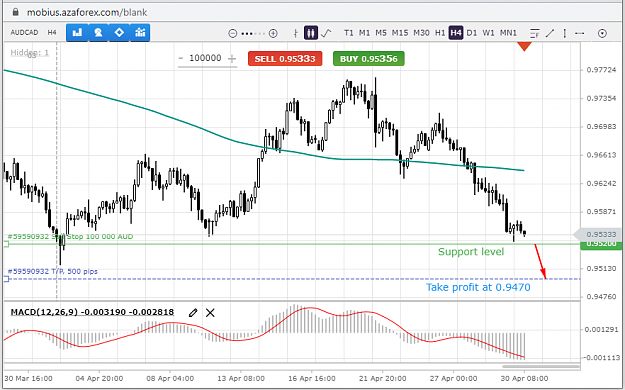Image resolution: width=625 pixels, height=390 pixels.
Task: Select M30 timeframe
Action: pyautogui.click(x=421, y=33)
